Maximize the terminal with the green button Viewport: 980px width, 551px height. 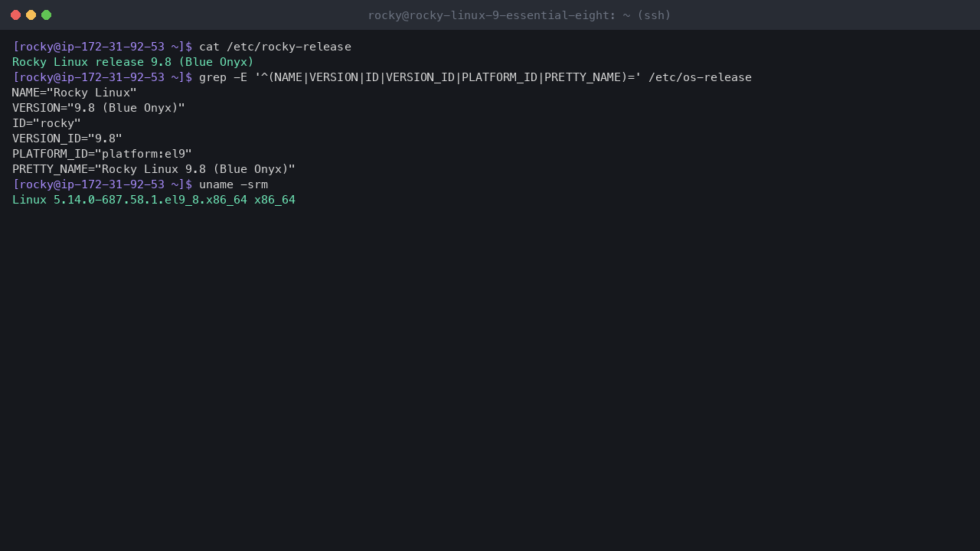click(46, 15)
